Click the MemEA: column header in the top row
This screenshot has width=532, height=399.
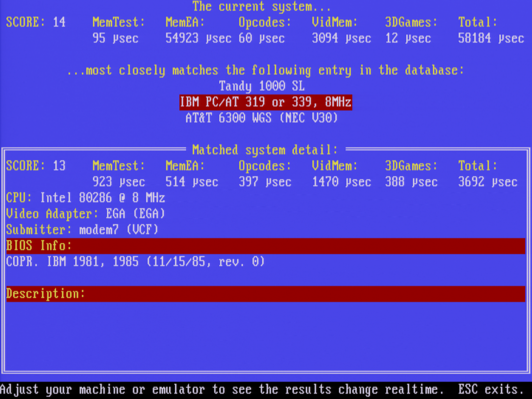coord(185,22)
